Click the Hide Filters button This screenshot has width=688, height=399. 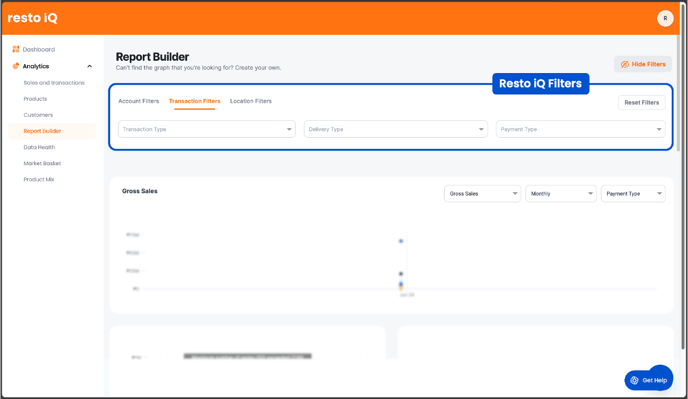point(643,64)
